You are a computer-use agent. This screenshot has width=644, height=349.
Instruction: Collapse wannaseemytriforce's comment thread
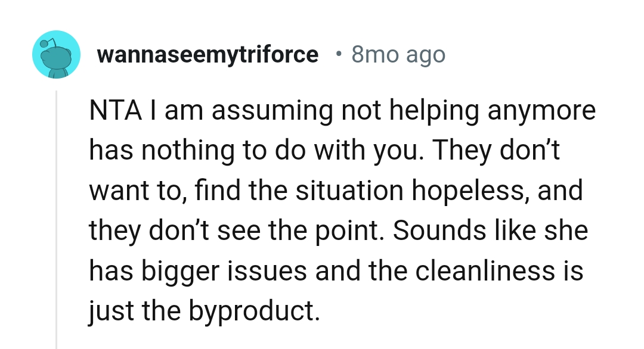point(57,208)
